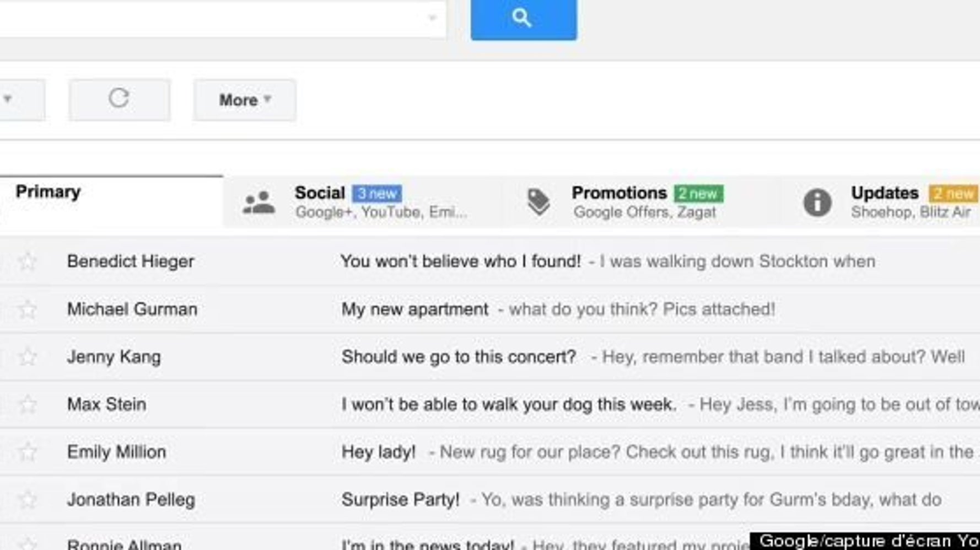Open the More dropdown menu
980x550 pixels.
coord(243,99)
